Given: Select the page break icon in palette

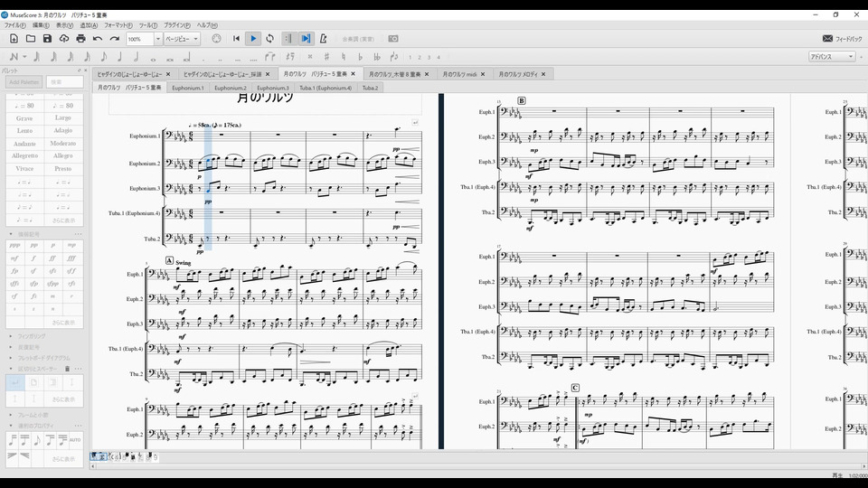Looking at the screenshot, I should point(33,382).
